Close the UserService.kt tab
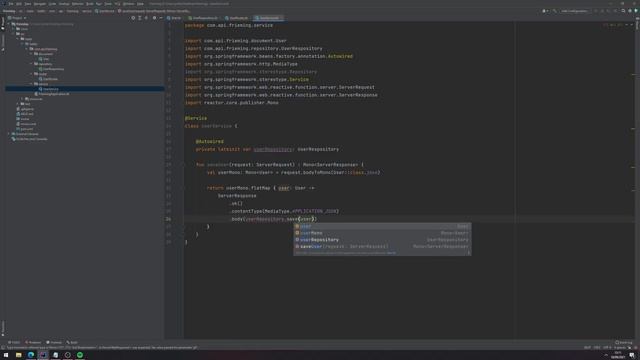The height and width of the screenshot is (360, 640). coord(281,18)
